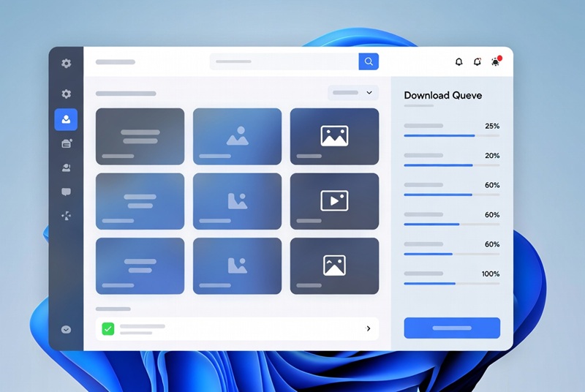
Task: Open the briefcase icon with notification dot
Action: pyautogui.click(x=67, y=143)
